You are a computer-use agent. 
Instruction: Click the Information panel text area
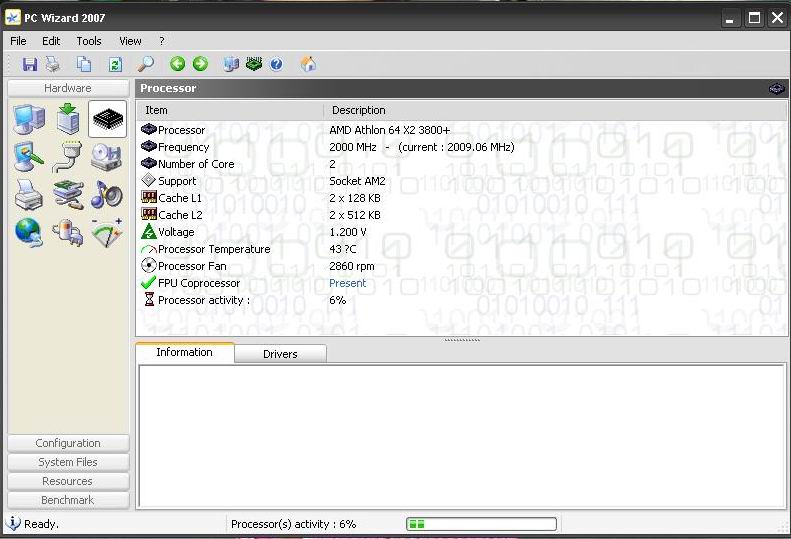(462, 436)
